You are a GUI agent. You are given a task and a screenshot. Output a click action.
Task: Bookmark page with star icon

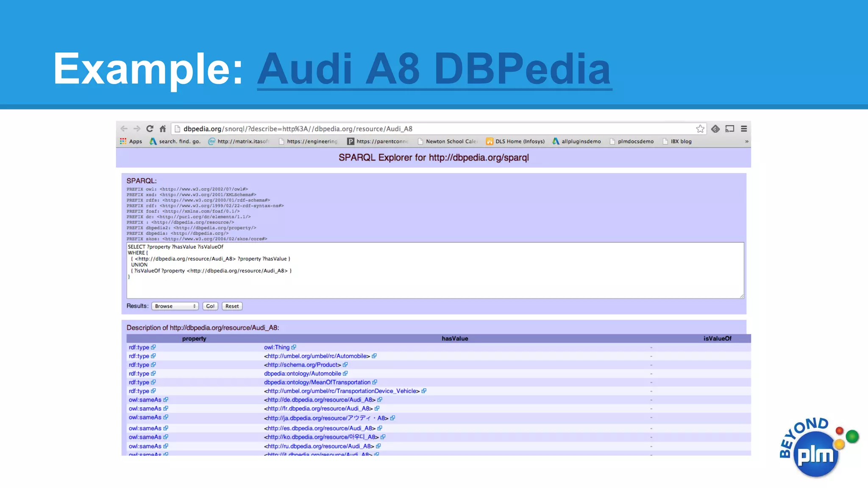click(x=700, y=129)
